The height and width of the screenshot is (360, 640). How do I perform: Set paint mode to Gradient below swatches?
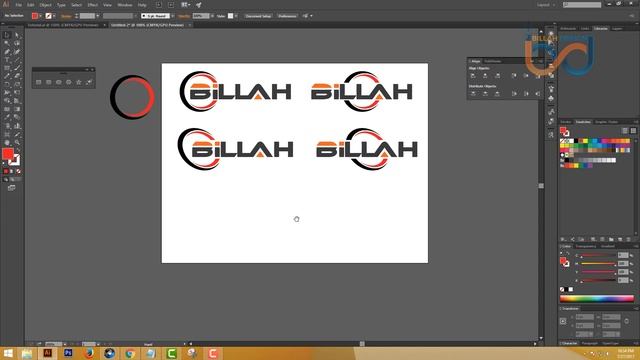tap(12, 171)
